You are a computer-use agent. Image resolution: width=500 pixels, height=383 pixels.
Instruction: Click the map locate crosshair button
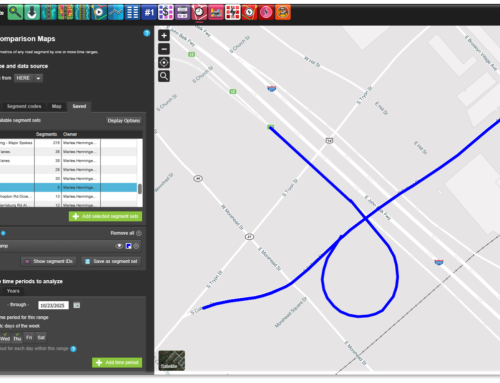(x=164, y=63)
